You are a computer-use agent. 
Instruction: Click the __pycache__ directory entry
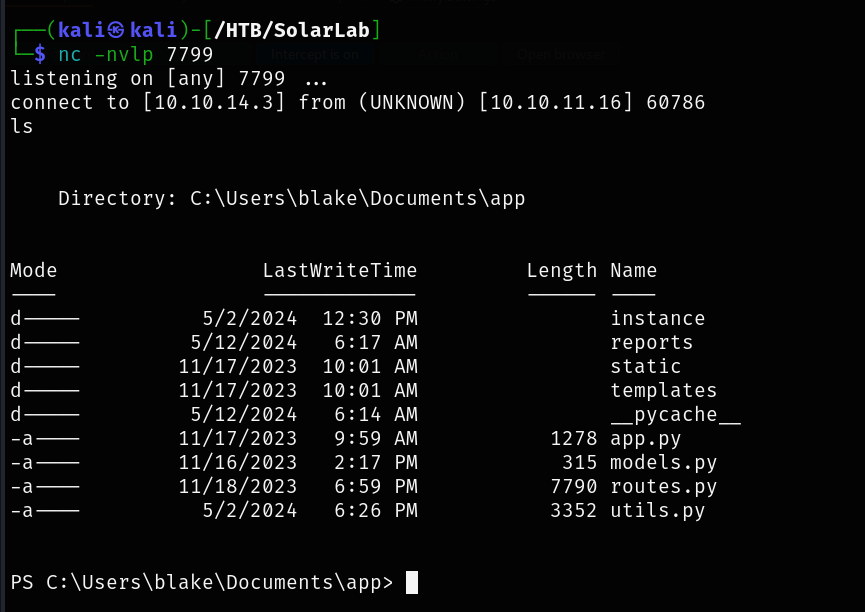675,415
